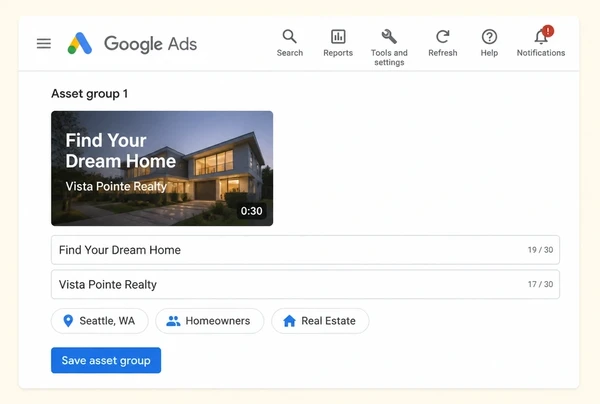Click the Google Ads title text

[150, 44]
